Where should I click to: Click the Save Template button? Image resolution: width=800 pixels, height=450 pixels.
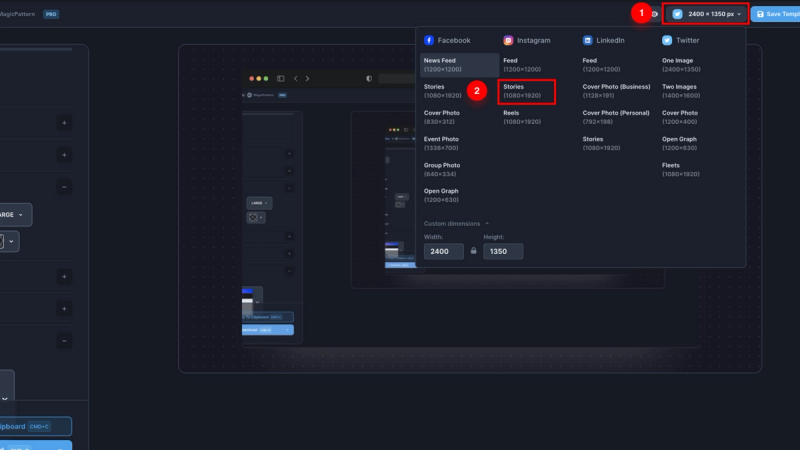[776, 14]
